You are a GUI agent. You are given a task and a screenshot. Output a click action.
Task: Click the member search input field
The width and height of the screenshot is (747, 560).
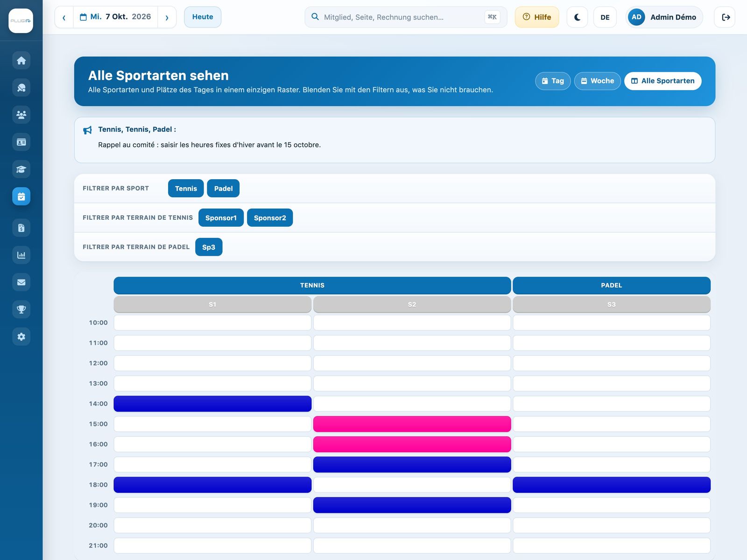click(x=406, y=17)
